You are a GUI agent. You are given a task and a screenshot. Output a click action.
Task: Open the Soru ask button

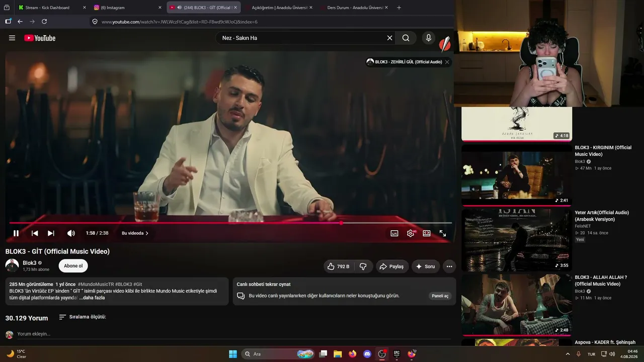click(425, 266)
